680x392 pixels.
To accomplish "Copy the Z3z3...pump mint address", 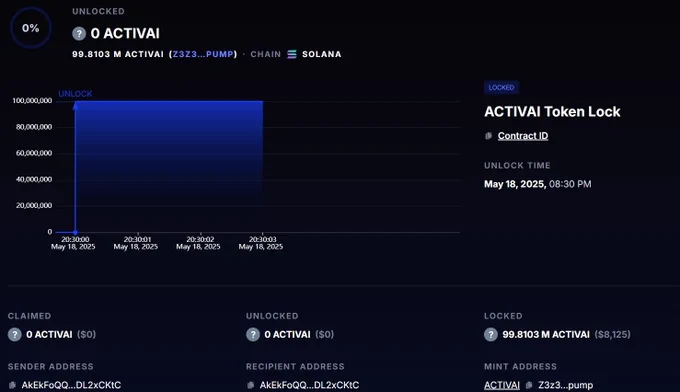I will tap(529, 385).
